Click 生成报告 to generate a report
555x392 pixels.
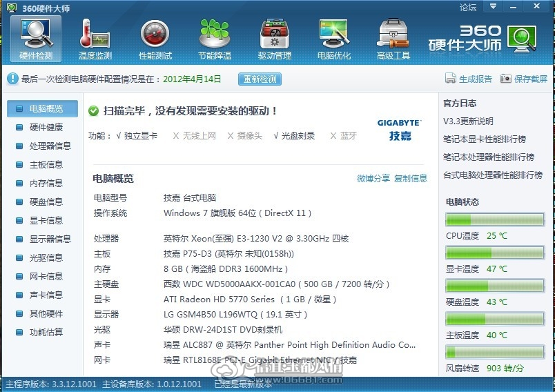tap(476, 79)
